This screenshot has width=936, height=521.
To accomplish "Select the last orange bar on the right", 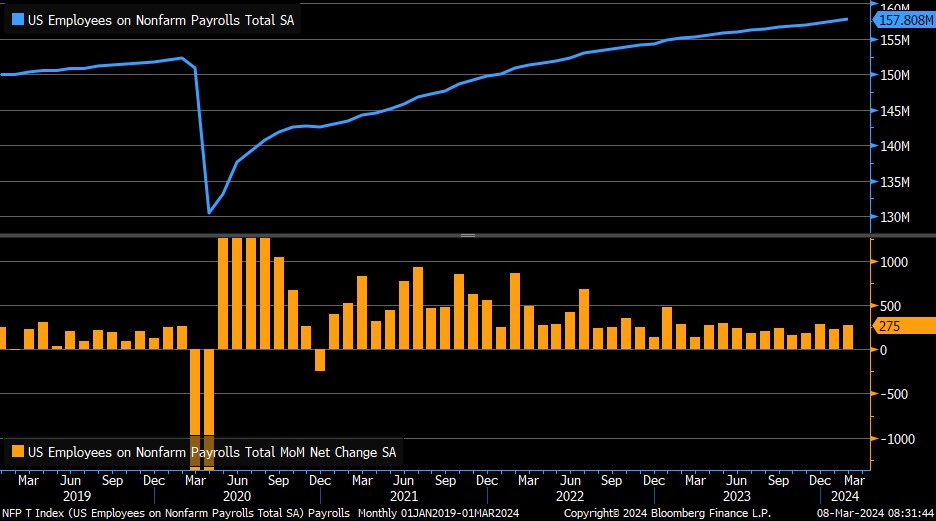I will (848, 337).
